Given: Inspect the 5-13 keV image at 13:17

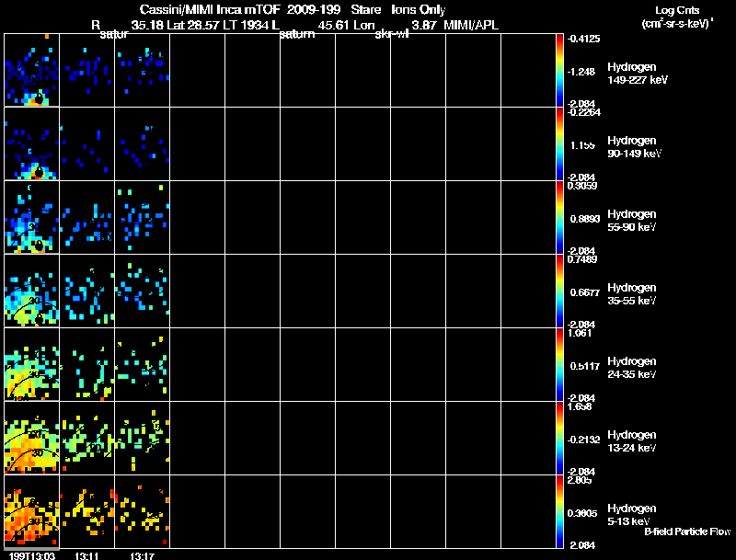Looking at the screenshot, I should coord(143,511).
